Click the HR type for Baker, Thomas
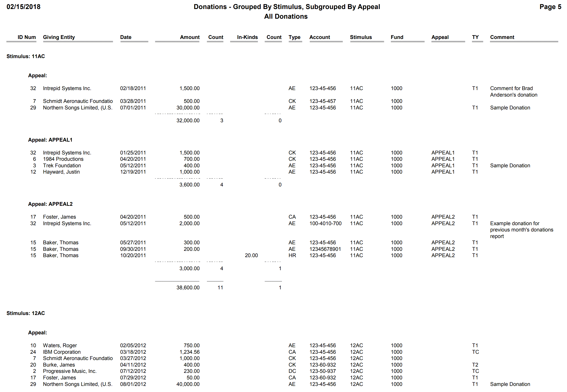567x392 pixels. coord(292,255)
